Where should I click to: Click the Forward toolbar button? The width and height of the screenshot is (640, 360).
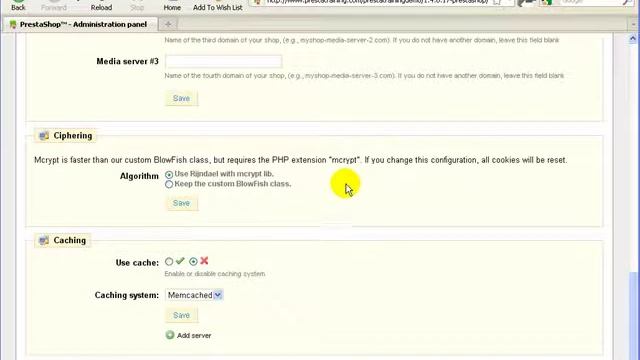point(53,6)
